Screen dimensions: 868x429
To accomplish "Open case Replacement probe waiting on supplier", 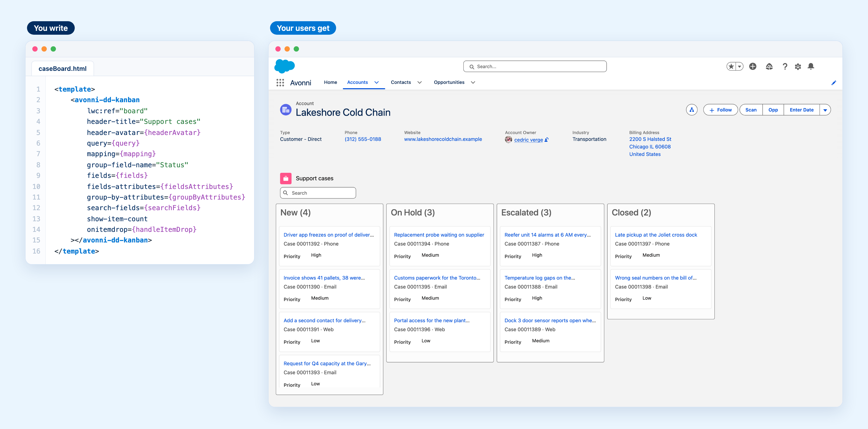I will tap(439, 235).
